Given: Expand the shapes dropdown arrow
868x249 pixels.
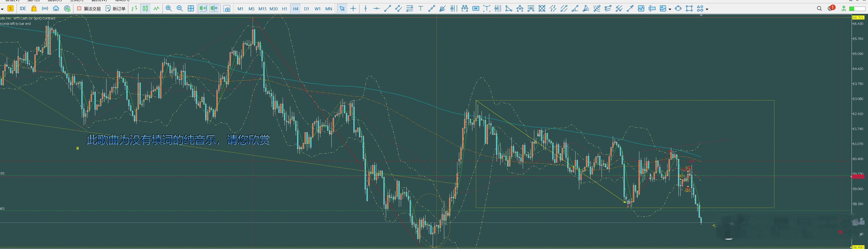Looking at the screenshot, I should tap(707, 9).
